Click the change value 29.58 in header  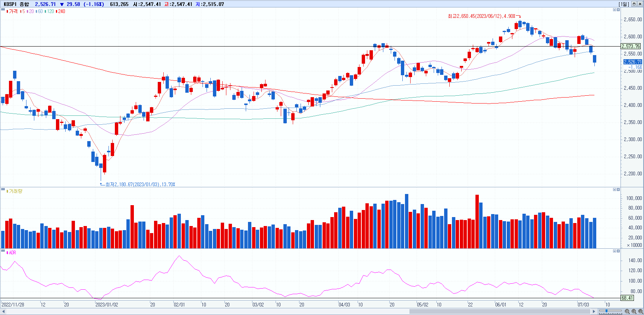click(x=73, y=4)
